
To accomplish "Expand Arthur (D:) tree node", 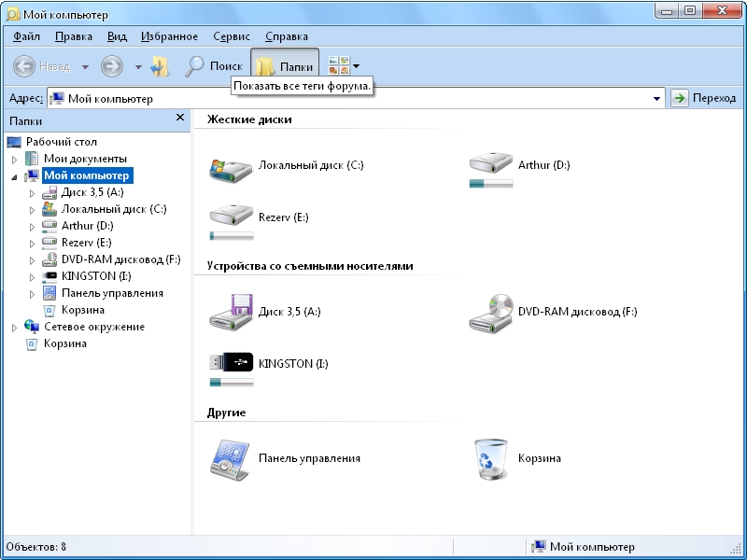I will (x=32, y=227).
